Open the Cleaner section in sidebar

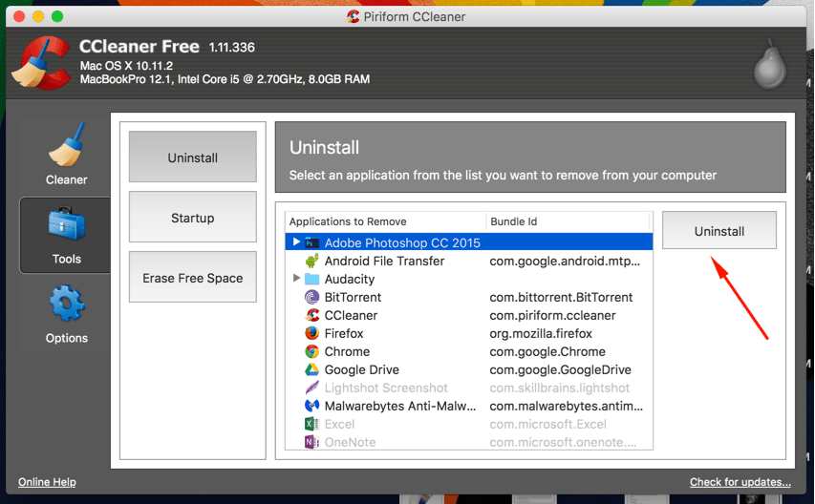pyautogui.click(x=67, y=154)
